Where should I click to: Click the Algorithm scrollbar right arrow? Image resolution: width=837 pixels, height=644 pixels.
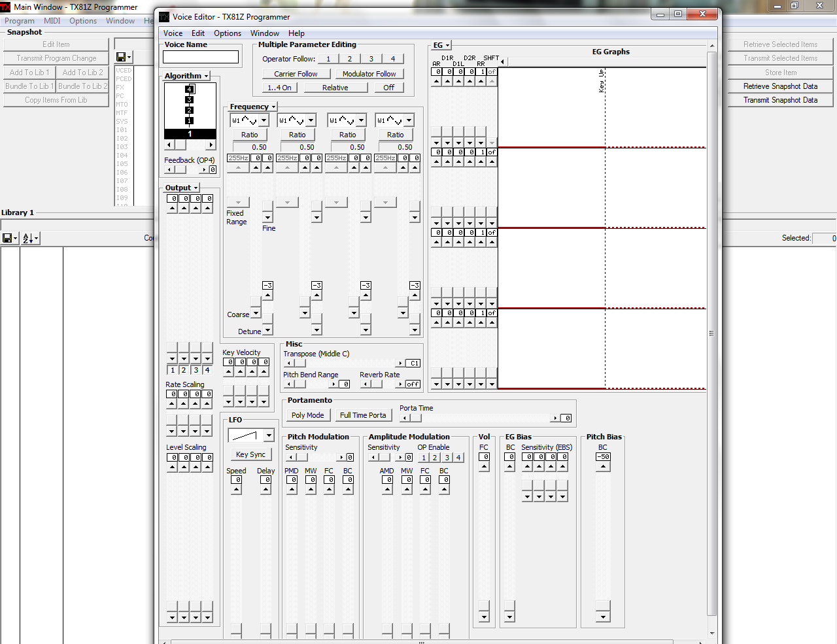[x=211, y=145]
